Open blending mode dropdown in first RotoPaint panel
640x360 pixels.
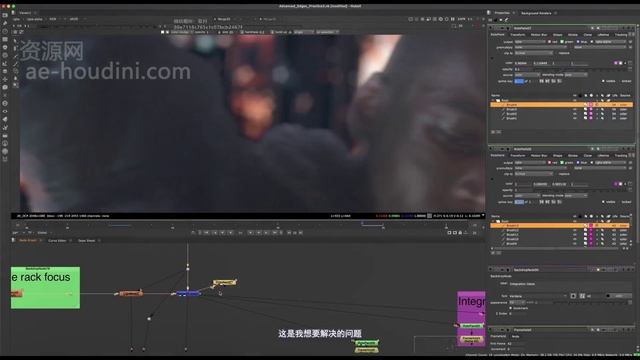click(576, 75)
